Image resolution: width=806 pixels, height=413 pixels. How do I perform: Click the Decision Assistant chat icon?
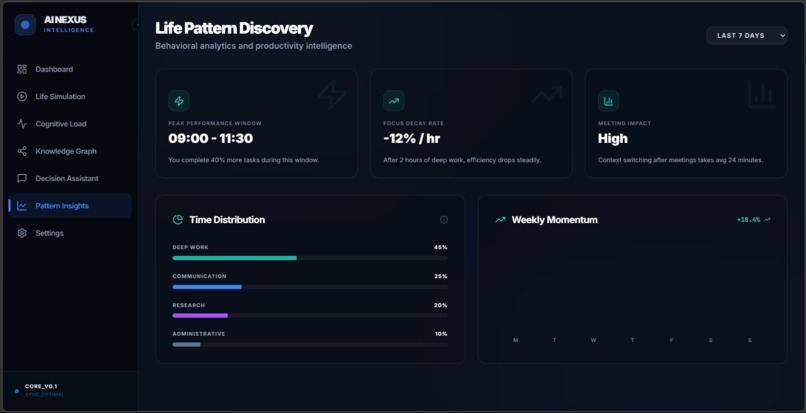coord(22,178)
